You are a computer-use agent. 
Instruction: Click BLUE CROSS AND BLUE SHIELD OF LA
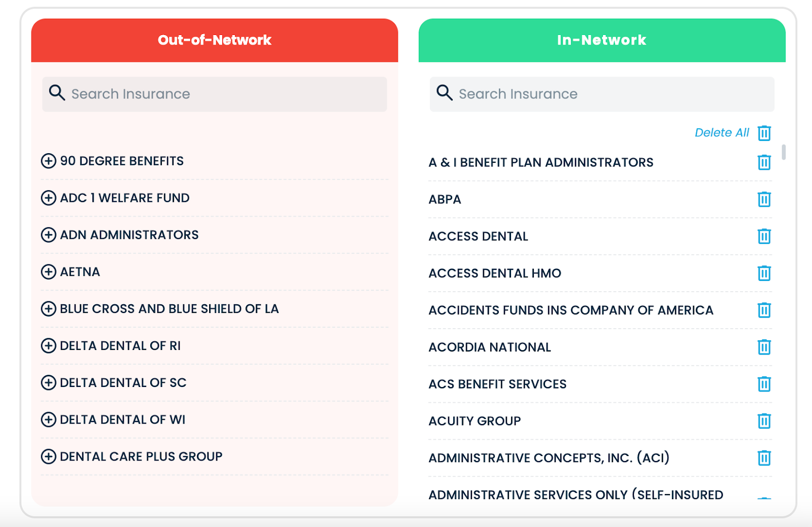169,309
